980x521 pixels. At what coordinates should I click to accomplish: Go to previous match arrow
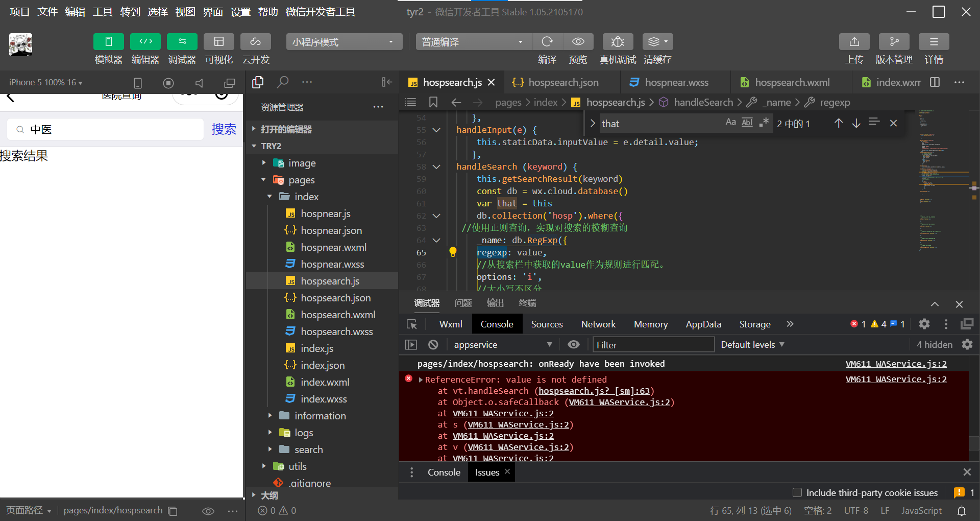[x=839, y=123]
